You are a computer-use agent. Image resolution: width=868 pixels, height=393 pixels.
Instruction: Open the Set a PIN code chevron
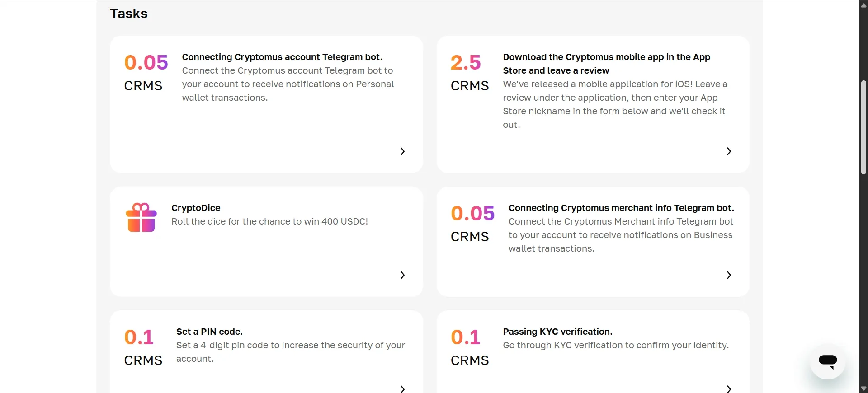tap(402, 388)
